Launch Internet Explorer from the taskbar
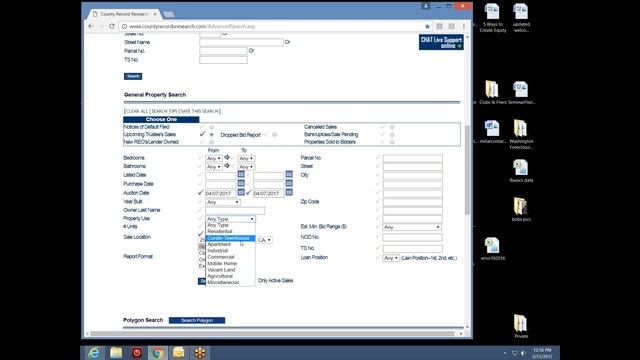This screenshot has width=640, height=360. click(94, 353)
